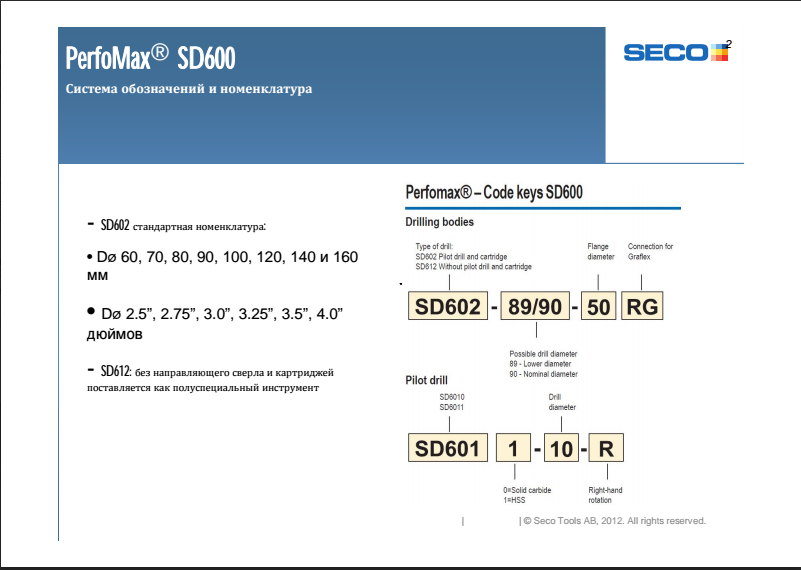This screenshot has width=801, height=570.
Task: Click the Seco Tools AB copyright footer
Action: tap(614, 520)
